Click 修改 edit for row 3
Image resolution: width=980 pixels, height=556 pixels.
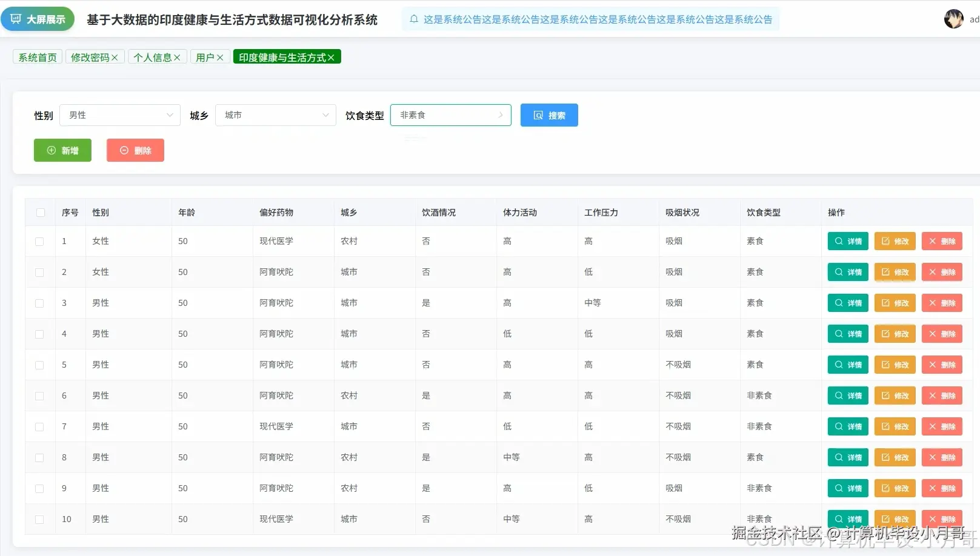click(895, 303)
